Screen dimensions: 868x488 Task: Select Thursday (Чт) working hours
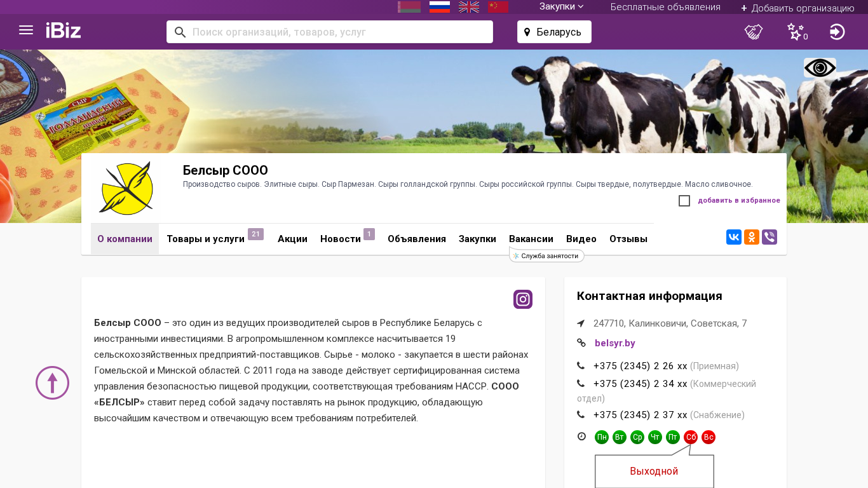[x=655, y=437]
